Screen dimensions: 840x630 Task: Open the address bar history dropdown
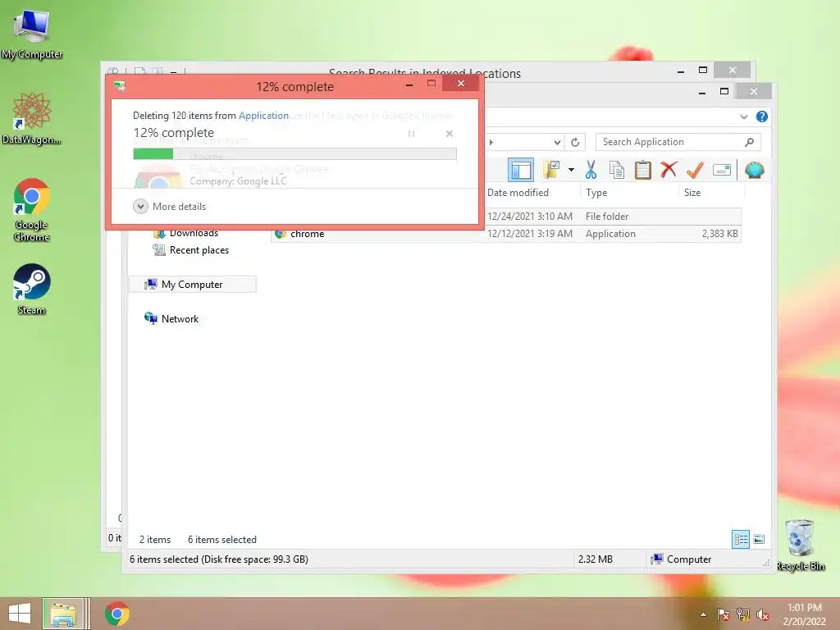557,143
